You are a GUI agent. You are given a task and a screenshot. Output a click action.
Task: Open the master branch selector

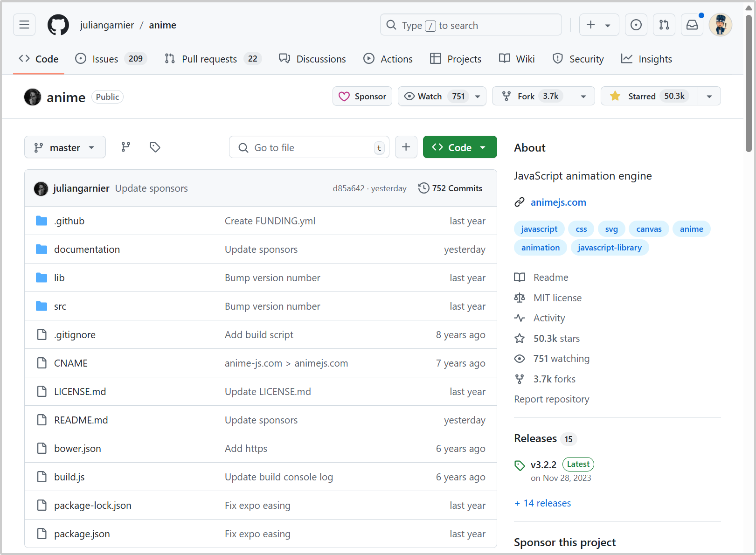pos(65,147)
